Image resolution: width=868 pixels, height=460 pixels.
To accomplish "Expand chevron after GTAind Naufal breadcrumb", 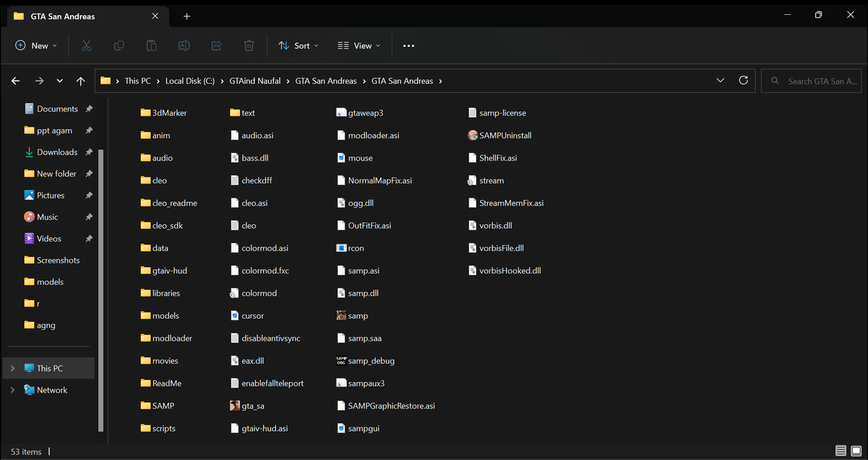I will tap(288, 81).
